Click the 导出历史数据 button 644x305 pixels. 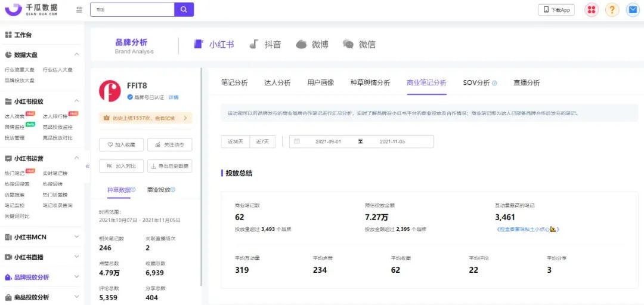[x=169, y=166]
